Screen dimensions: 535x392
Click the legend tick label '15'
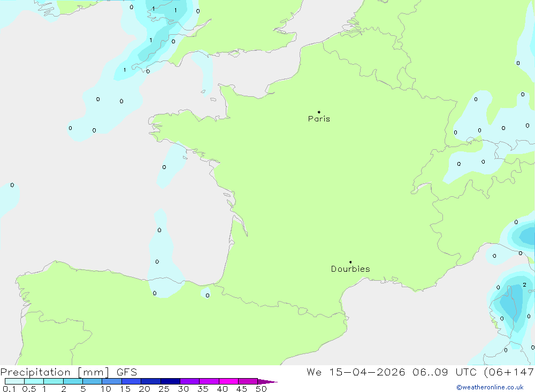click(x=125, y=389)
